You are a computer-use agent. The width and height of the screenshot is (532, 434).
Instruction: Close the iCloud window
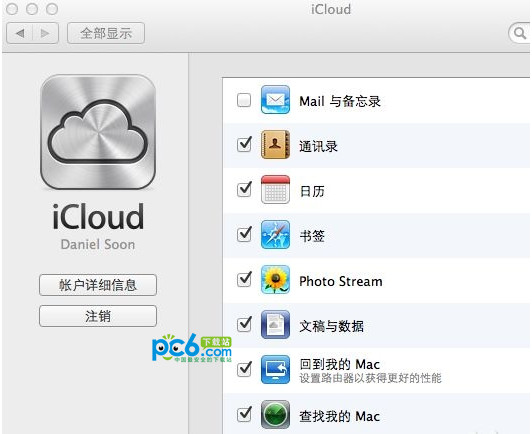pyautogui.click(x=12, y=9)
